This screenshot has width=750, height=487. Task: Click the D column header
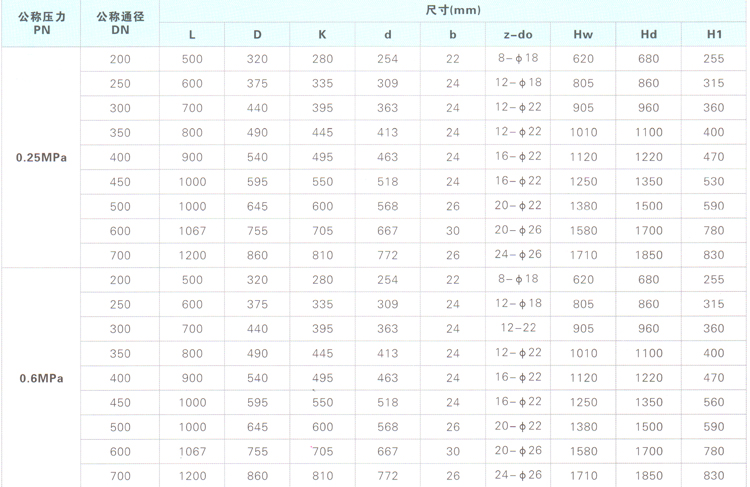[x=257, y=34]
